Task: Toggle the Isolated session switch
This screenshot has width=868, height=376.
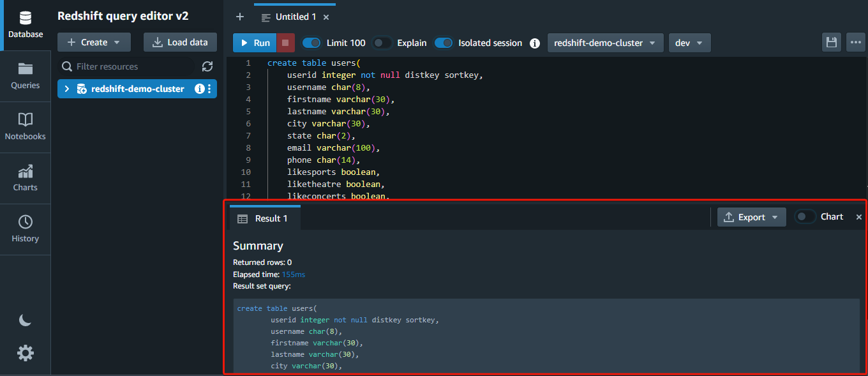Action: click(x=444, y=43)
